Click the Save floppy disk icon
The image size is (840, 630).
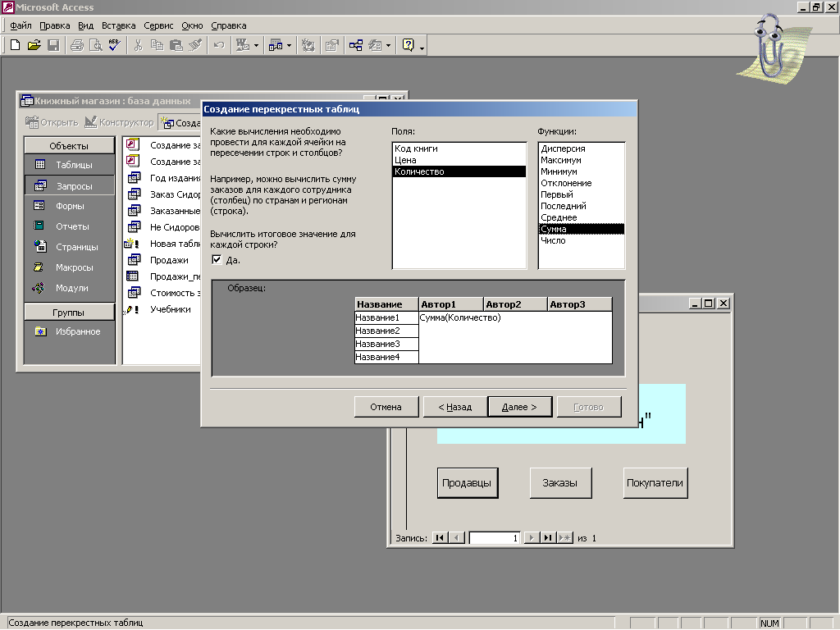click(53, 46)
